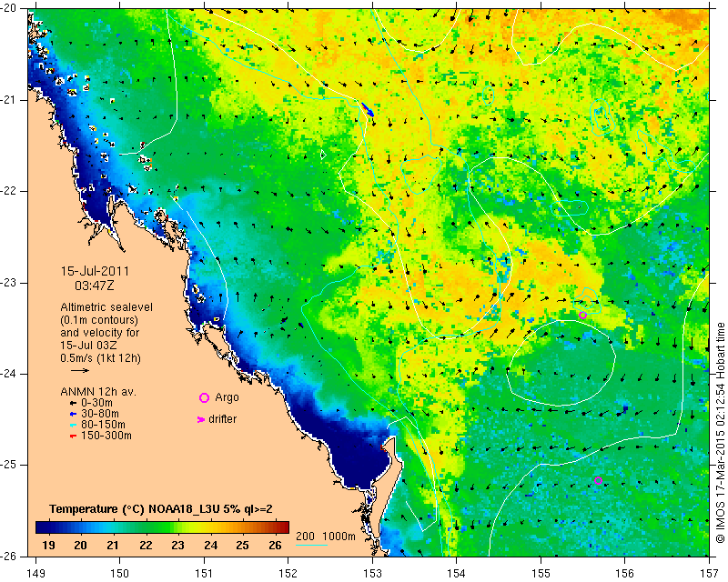Select the blue 30-80m arrow legend icon
This screenshot has width=728, height=582.
(x=73, y=414)
